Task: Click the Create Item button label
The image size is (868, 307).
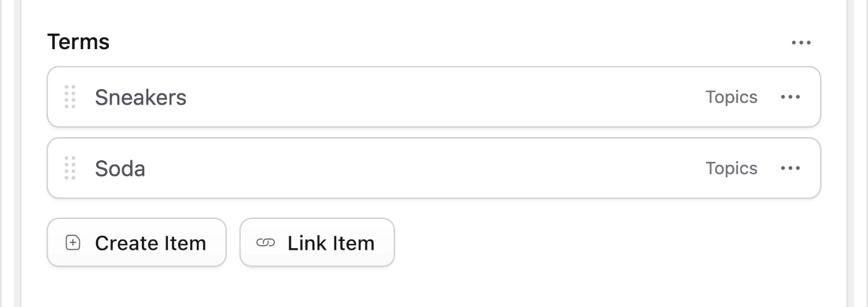Action: (x=150, y=243)
